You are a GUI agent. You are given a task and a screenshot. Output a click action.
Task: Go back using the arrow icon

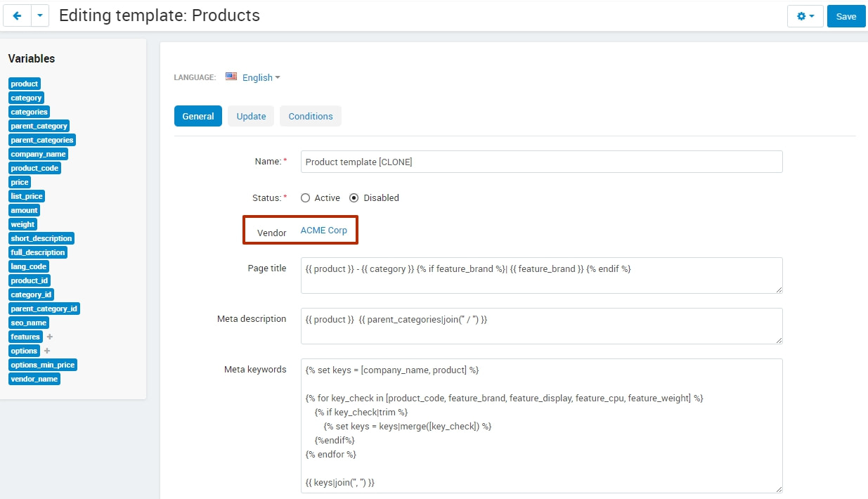click(18, 16)
